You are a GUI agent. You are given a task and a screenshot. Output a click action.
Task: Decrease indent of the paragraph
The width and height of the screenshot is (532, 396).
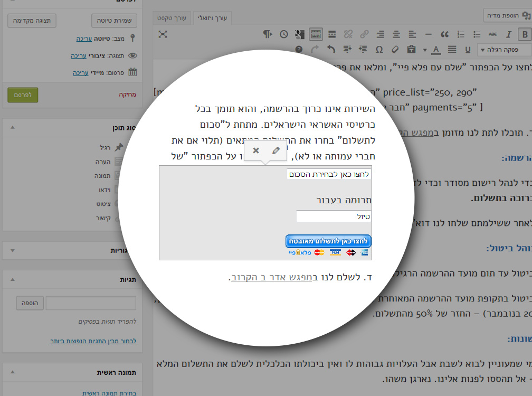(x=363, y=50)
